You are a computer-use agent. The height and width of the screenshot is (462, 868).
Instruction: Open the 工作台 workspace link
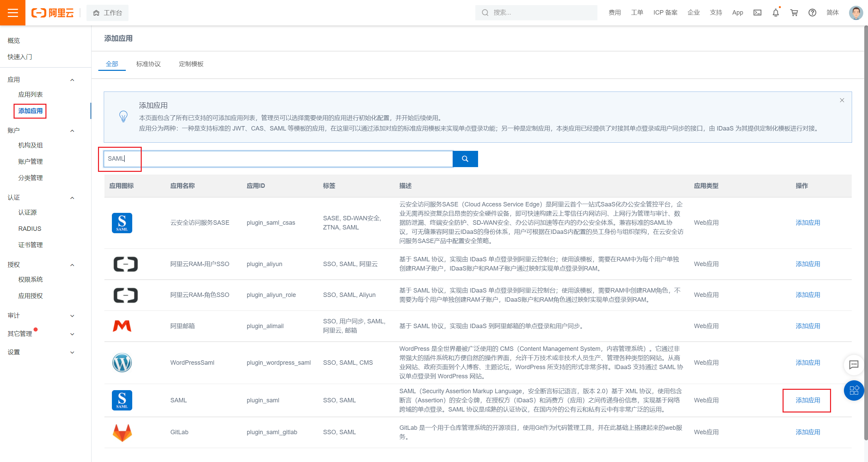point(107,13)
